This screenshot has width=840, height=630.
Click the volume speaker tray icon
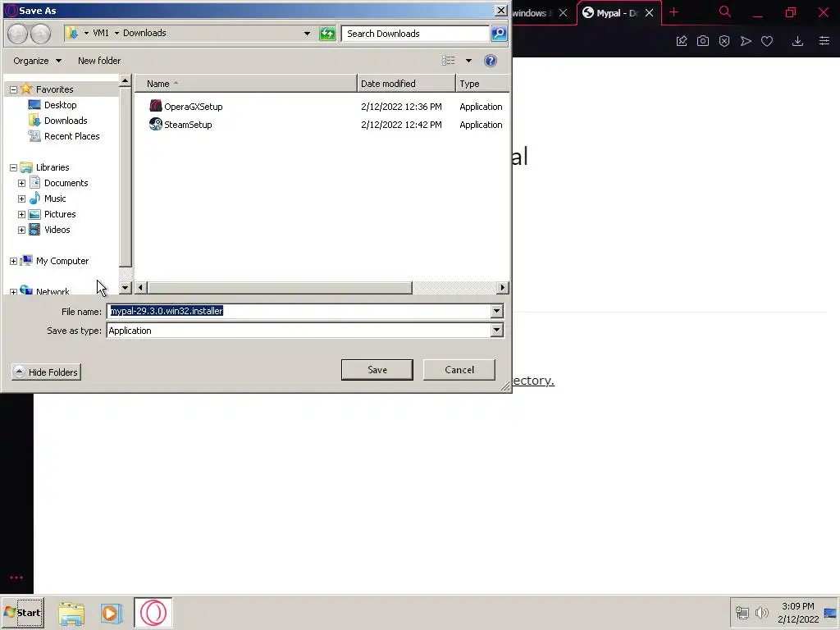click(761, 612)
